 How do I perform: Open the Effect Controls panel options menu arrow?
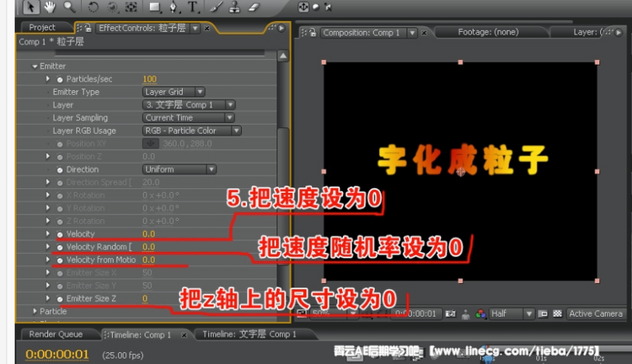click(281, 28)
